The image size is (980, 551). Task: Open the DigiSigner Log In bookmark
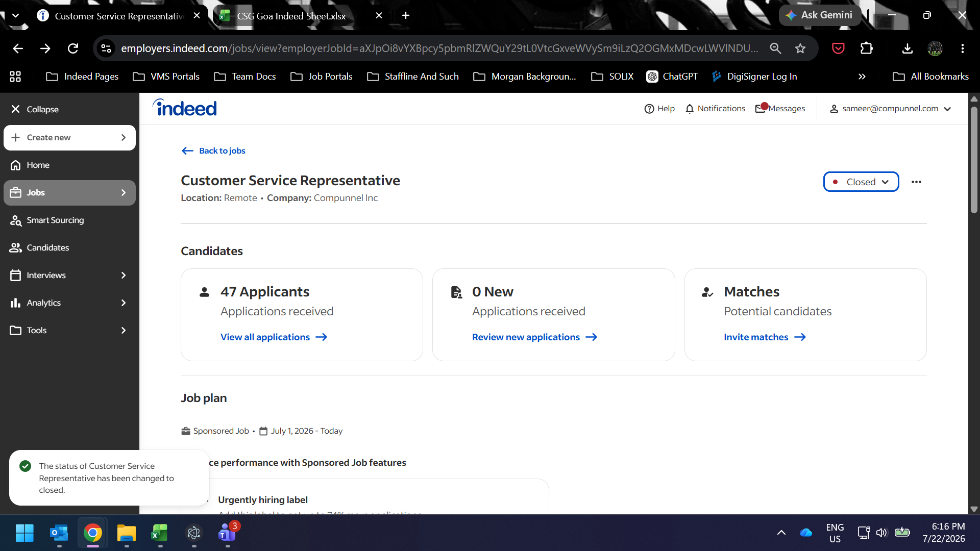coord(754,77)
